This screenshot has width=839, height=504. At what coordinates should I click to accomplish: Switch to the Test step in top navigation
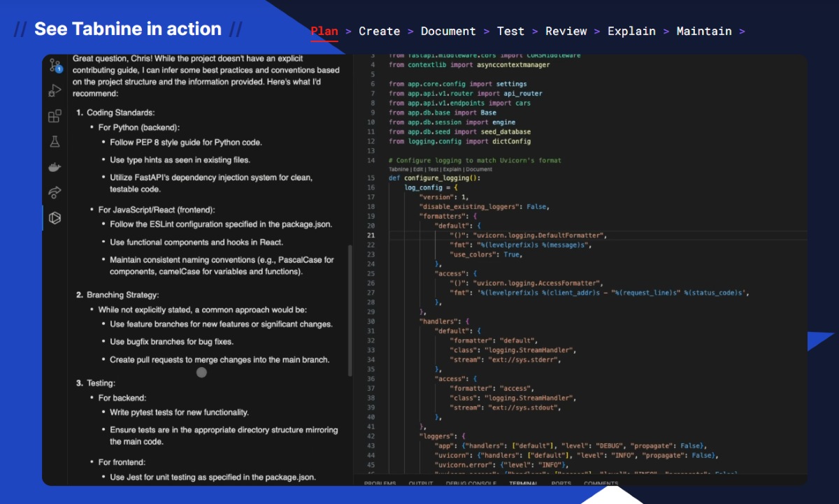click(x=510, y=31)
